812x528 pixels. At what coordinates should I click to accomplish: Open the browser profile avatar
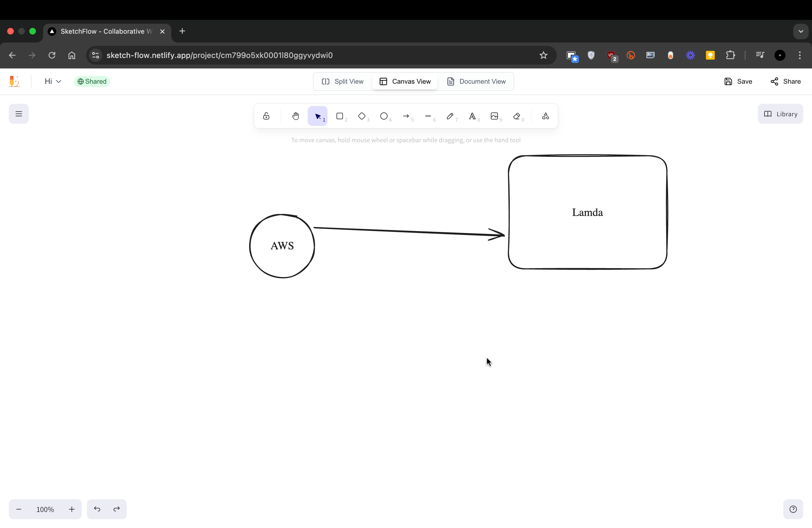coord(780,55)
